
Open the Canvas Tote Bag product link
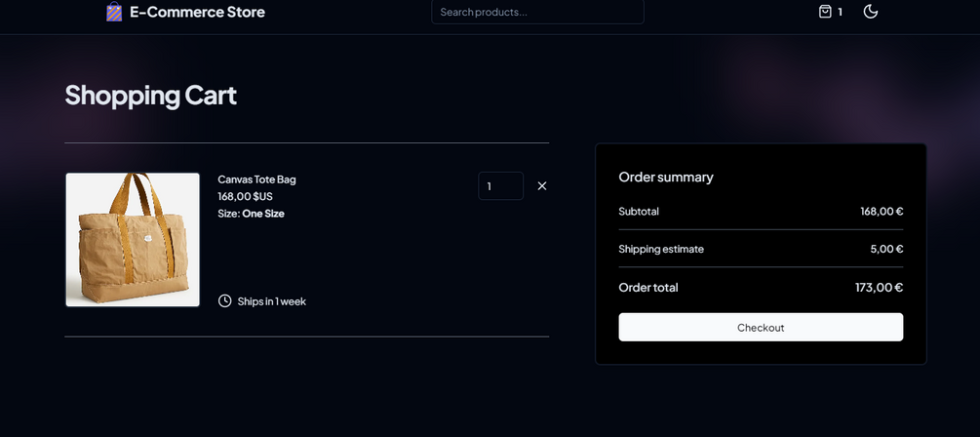click(x=256, y=179)
